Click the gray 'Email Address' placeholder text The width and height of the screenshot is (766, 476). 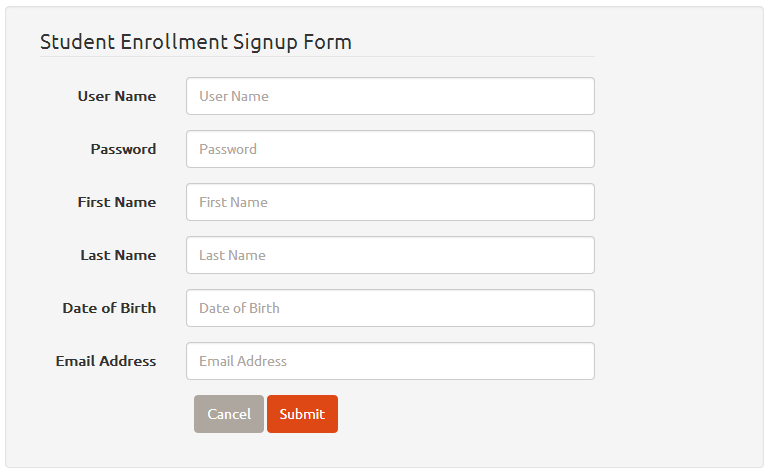click(x=243, y=361)
